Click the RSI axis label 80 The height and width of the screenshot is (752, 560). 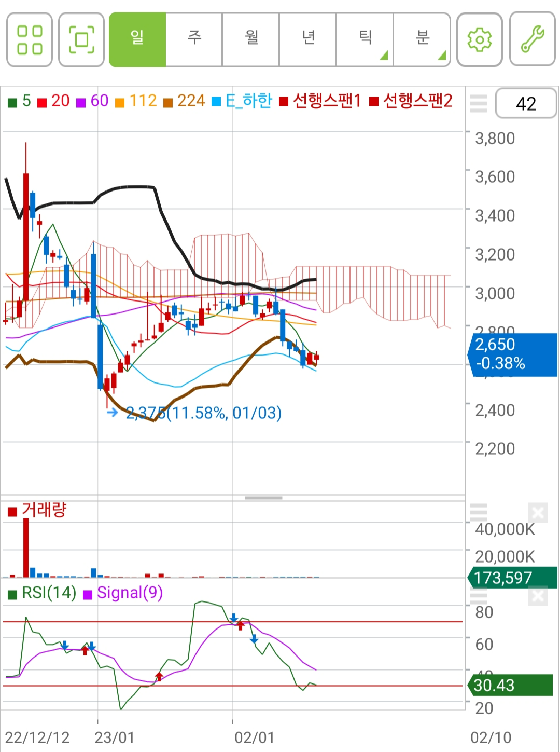(484, 612)
